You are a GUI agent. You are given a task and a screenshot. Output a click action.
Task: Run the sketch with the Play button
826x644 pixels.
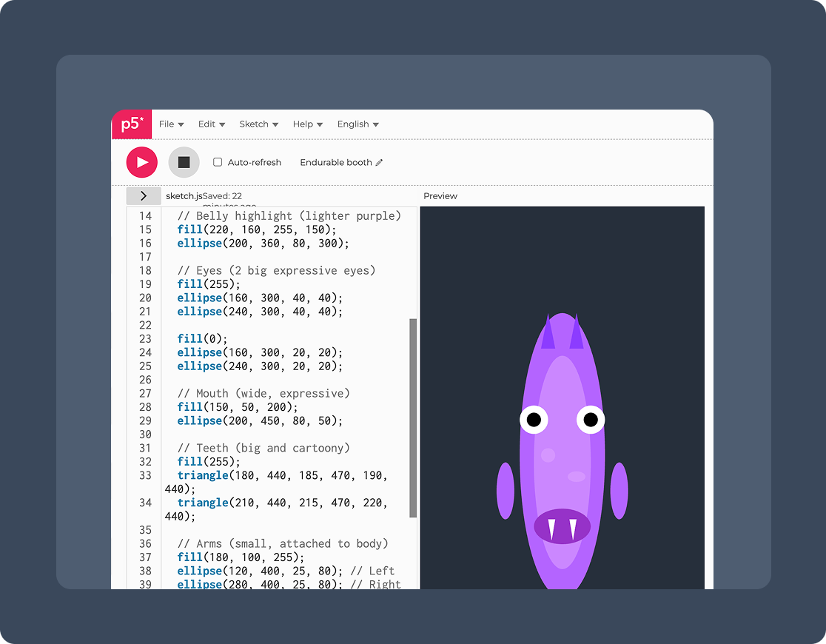pyautogui.click(x=142, y=162)
